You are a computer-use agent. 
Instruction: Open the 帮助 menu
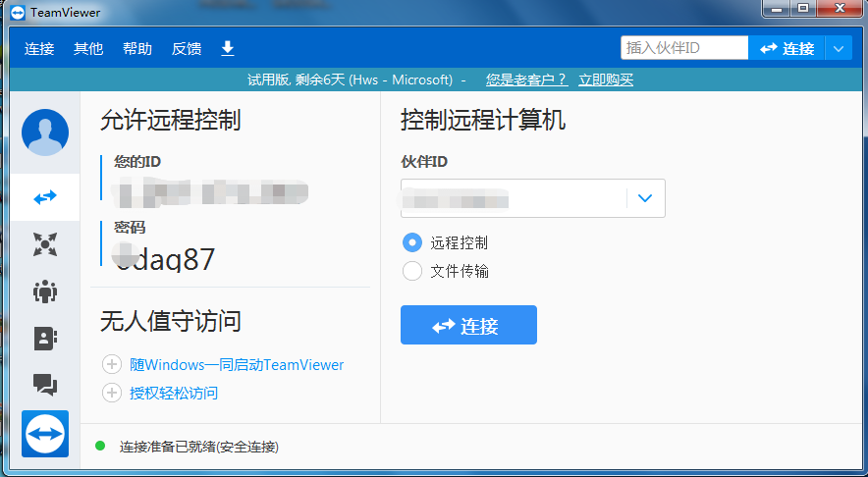pyautogui.click(x=137, y=49)
